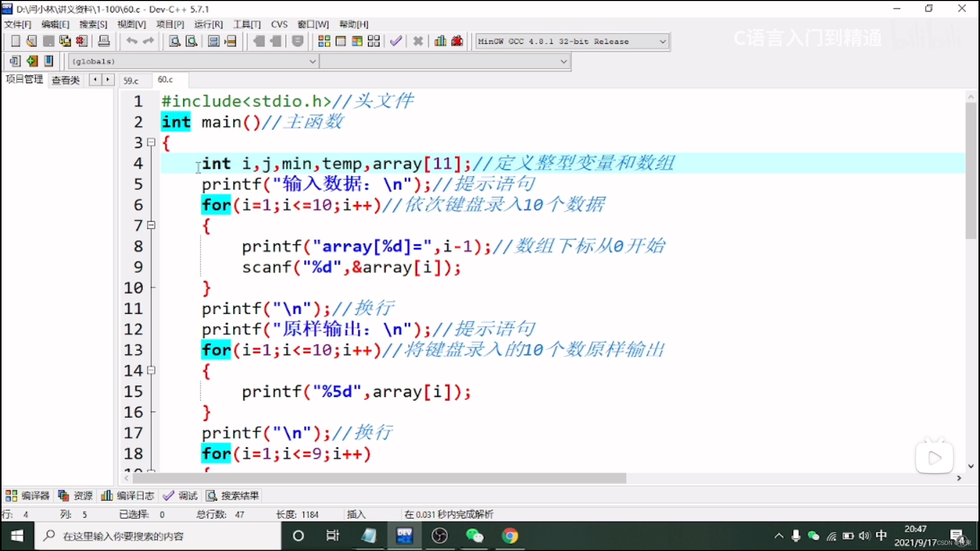The width and height of the screenshot is (980, 551).
Task: Click the Find magnifier icon
Action: point(175,41)
